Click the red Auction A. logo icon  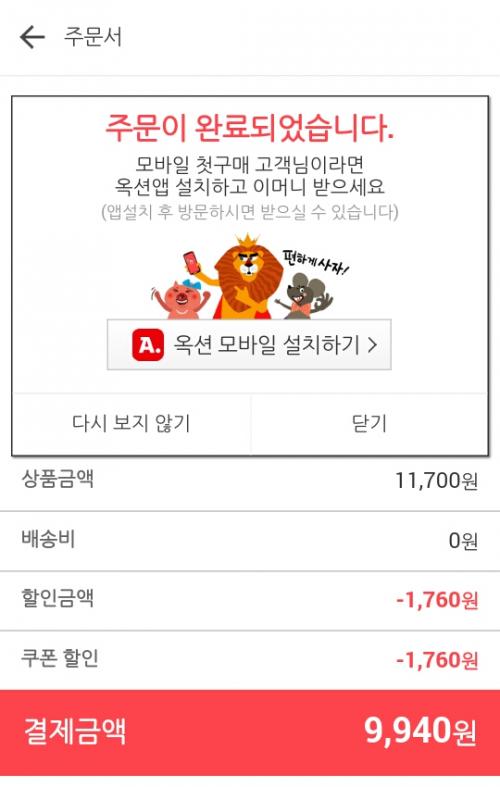(x=148, y=345)
